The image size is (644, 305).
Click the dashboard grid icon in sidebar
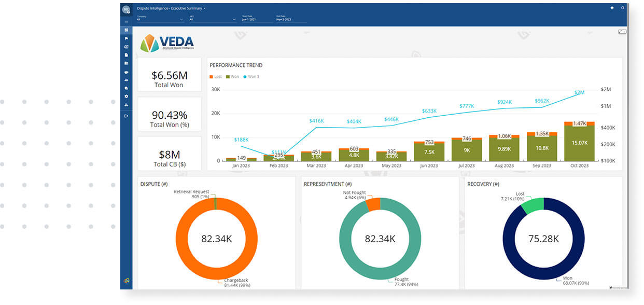point(127,30)
